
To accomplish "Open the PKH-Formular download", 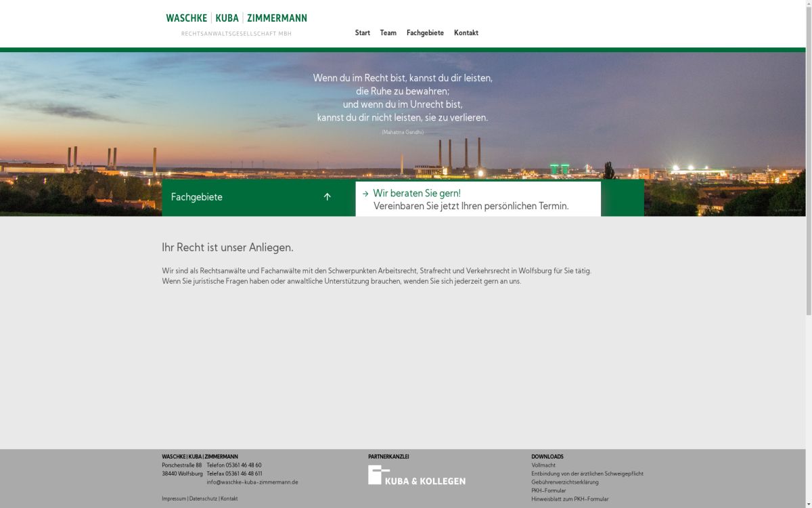I will (x=548, y=491).
